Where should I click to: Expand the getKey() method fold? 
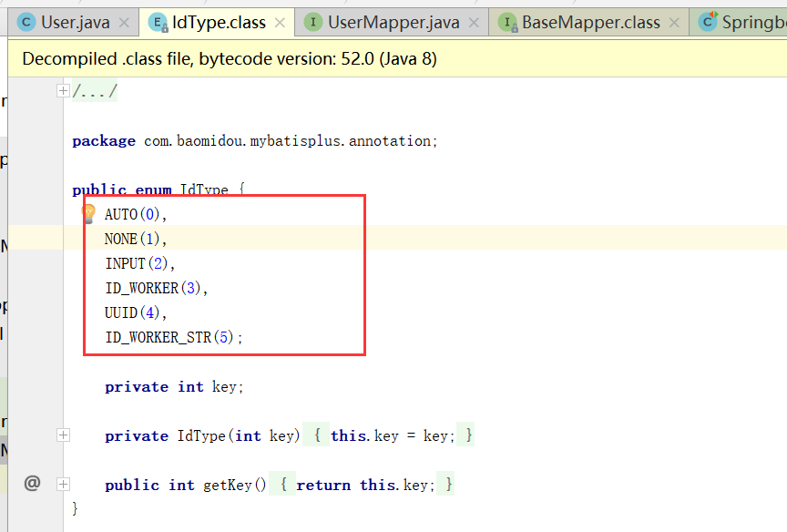(63, 485)
